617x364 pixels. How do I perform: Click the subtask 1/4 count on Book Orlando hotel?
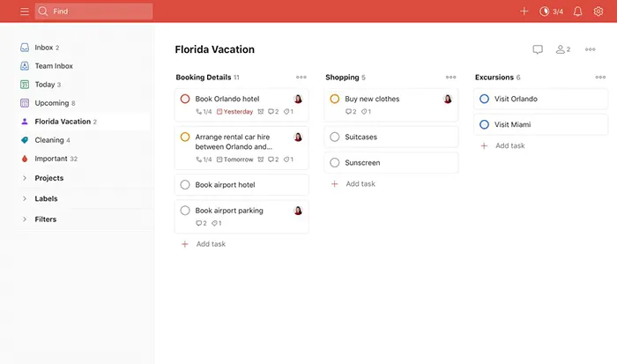(204, 112)
